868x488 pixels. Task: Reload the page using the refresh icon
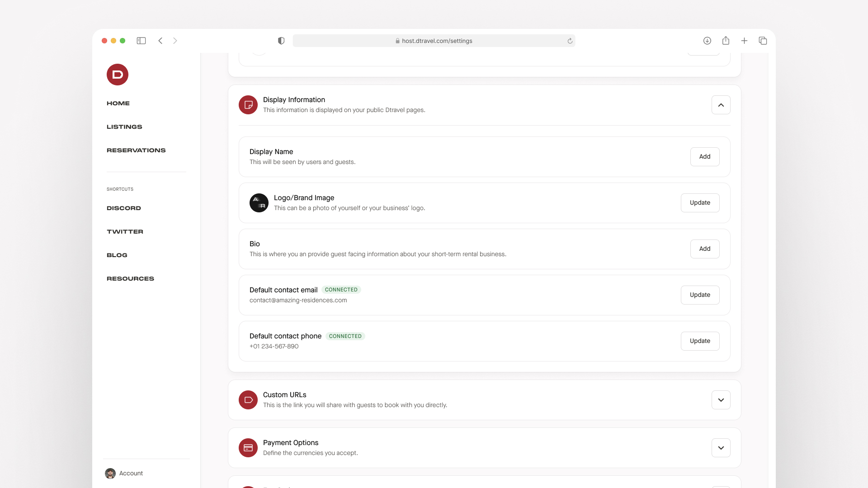pos(570,41)
